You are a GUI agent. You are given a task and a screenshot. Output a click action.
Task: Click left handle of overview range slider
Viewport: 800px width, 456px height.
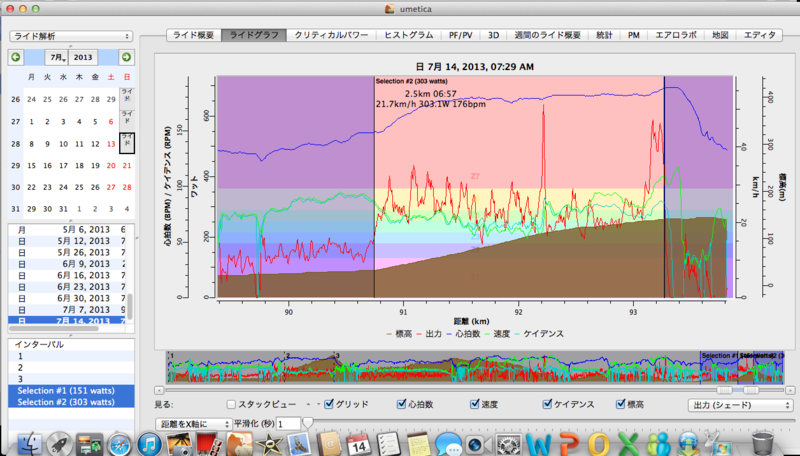(724, 390)
